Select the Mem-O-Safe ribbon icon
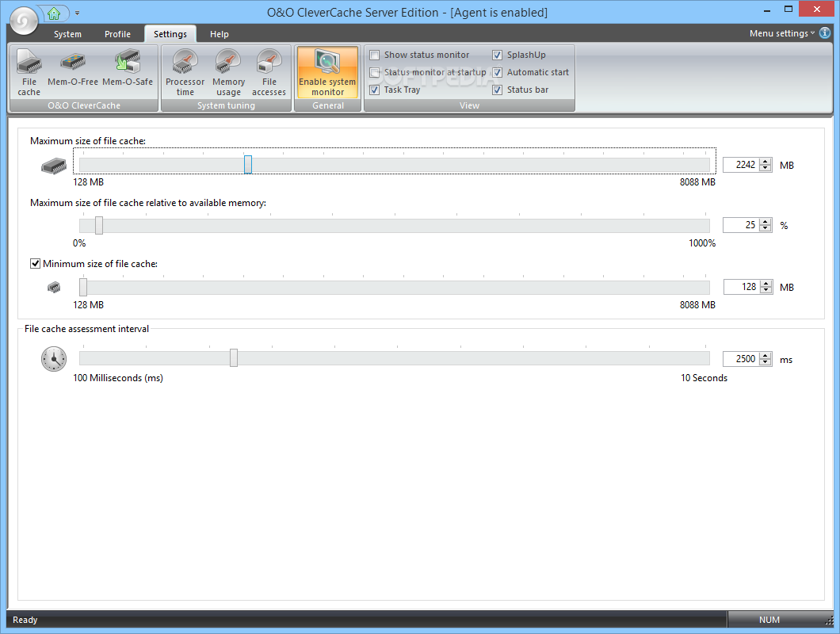Image resolution: width=840 pixels, height=634 pixels. (x=128, y=67)
